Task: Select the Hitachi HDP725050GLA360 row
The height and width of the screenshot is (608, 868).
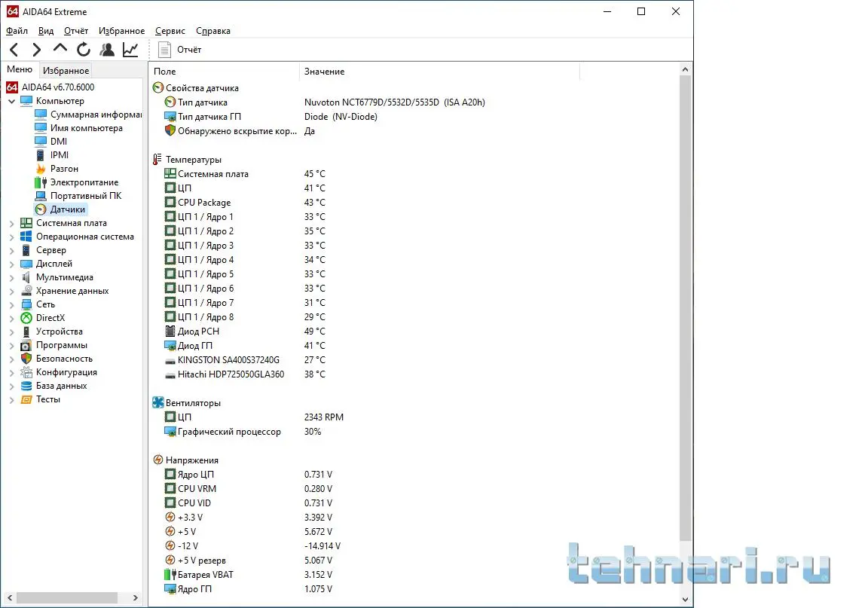Action: [x=245, y=374]
